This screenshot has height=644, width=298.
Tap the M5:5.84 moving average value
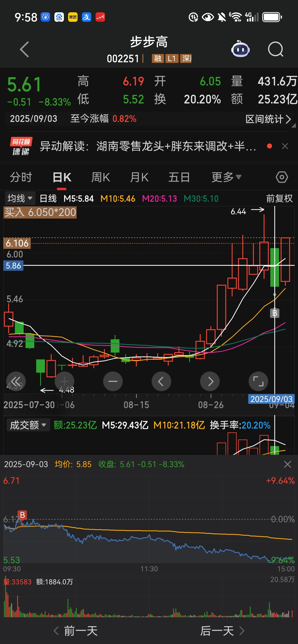point(79,198)
